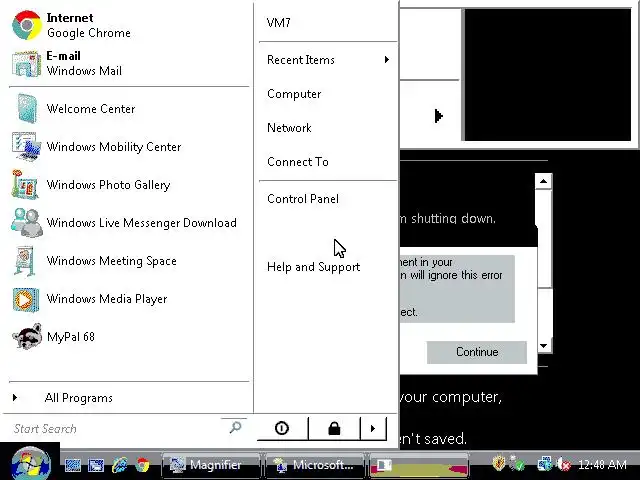Lock the computer with the padlock button
The image size is (640, 480).
[334, 428]
